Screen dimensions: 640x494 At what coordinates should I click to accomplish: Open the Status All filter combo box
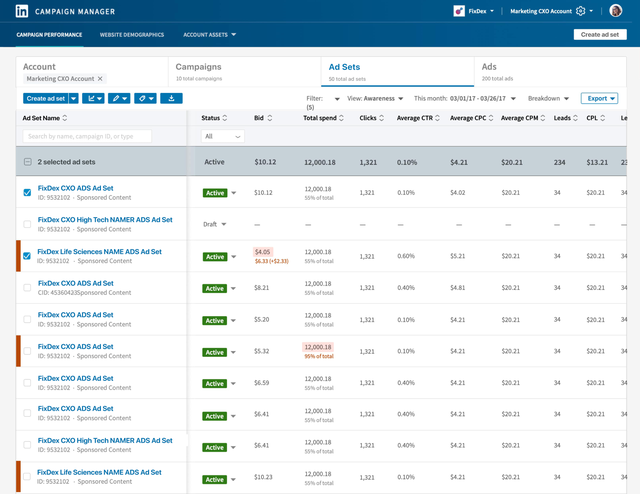click(x=222, y=136)
